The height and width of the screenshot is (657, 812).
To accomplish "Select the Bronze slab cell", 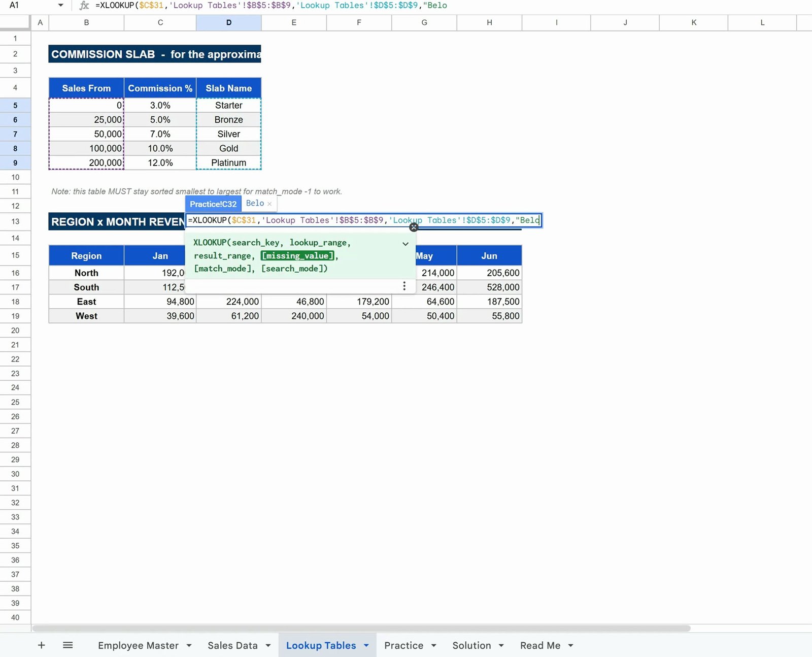I will pyautogui.click(x=229, y=120).
